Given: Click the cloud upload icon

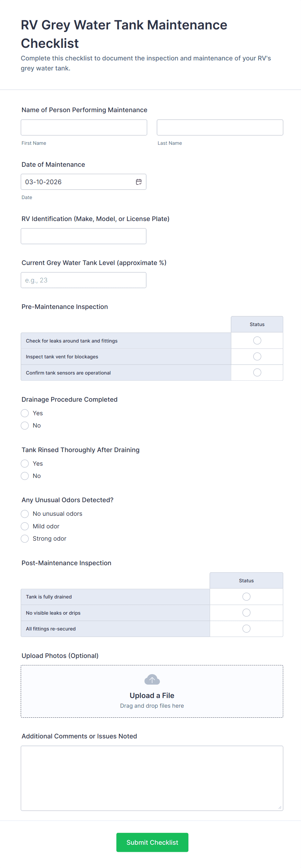Looking at the screenshot, I should coord(152,680).
